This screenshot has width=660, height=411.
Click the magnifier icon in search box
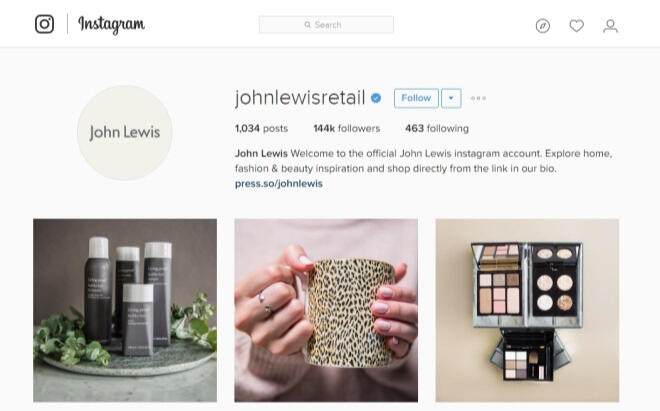[x=308, y=25]
